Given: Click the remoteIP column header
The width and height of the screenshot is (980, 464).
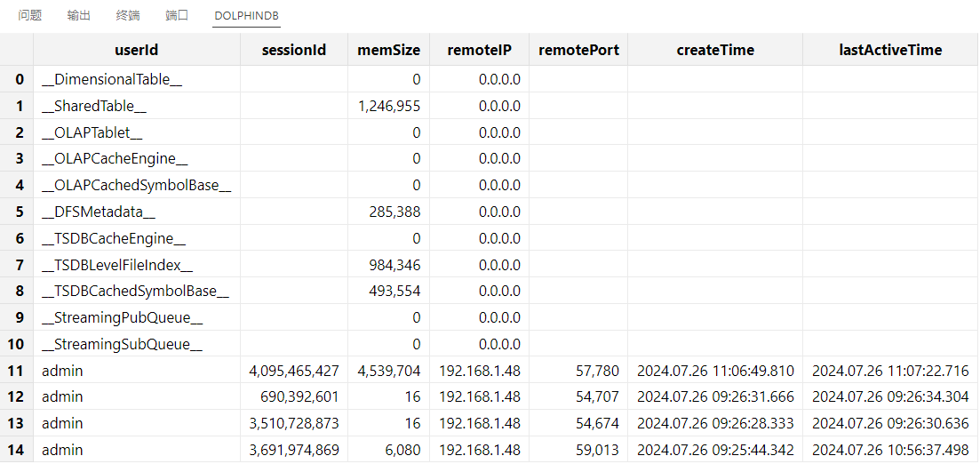Looking at the screenshot, I should (x=479, y=50).
